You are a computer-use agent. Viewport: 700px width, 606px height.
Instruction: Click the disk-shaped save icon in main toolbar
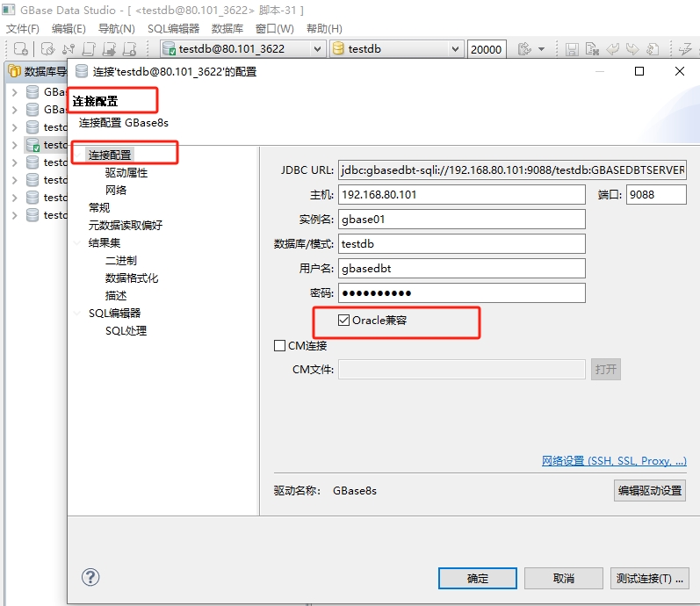coord(572,48)
